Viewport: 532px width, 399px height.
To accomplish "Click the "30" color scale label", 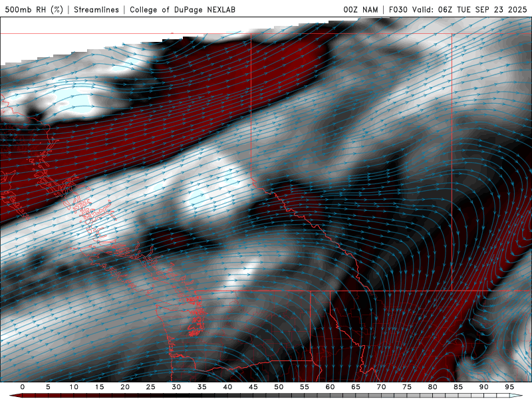I will 176,387.
